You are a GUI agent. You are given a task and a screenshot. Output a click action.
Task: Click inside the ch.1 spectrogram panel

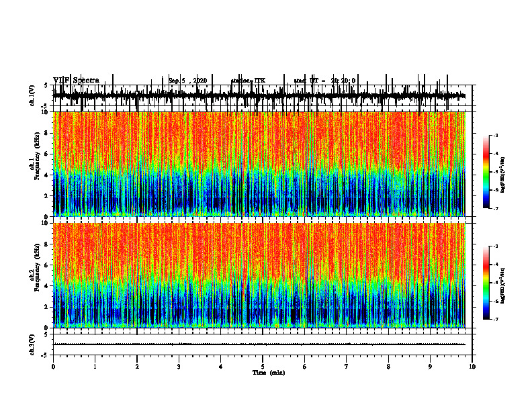259,164
